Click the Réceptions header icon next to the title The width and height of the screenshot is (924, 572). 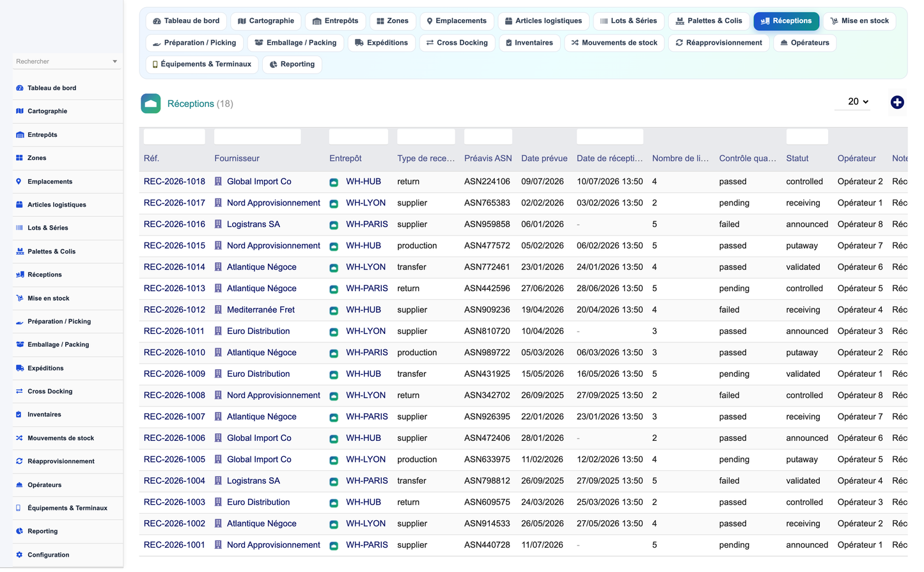pyautogui.click(x=151, y=104)
